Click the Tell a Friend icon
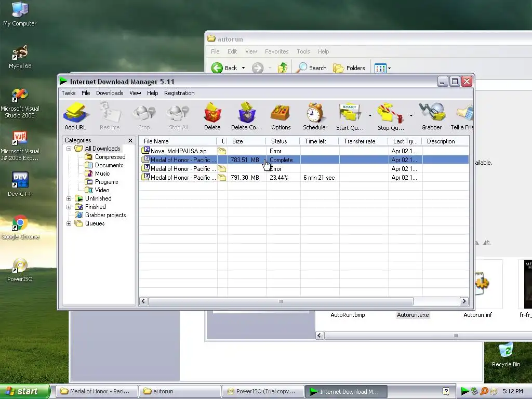 (462, 116)
